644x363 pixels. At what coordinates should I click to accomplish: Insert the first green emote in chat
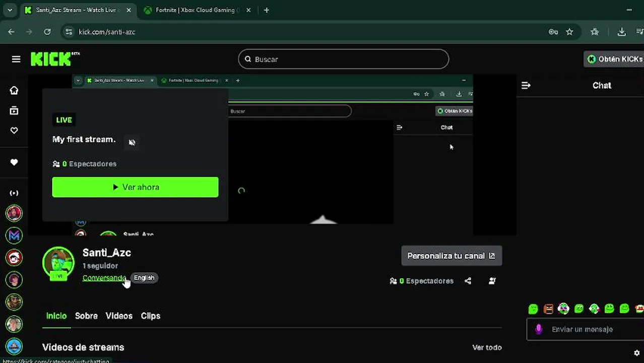coord(533,309)
